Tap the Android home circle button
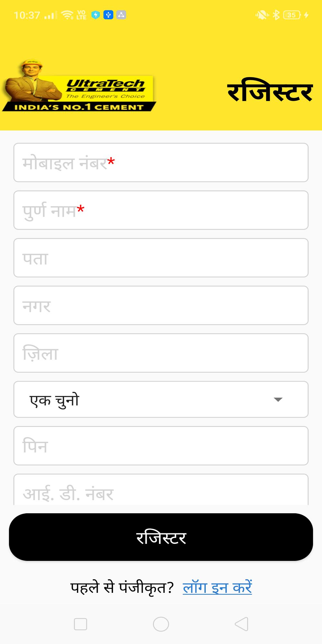Viewport: 322px width, 644px height. (161, 624)
